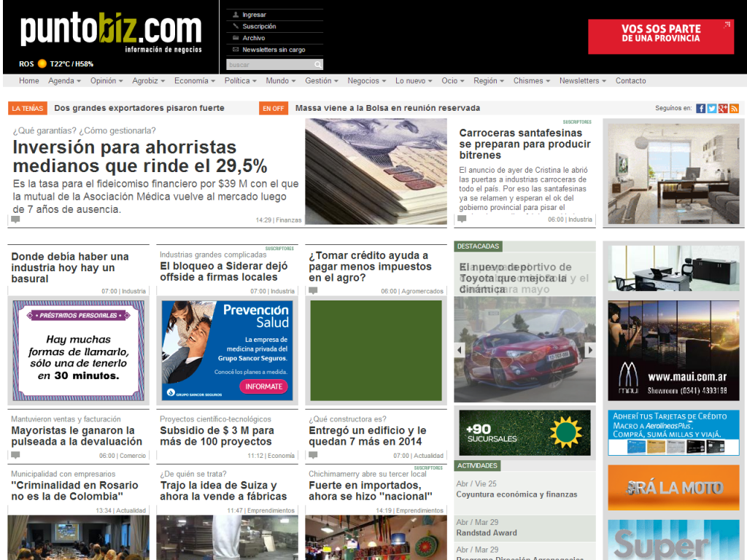Expand the Lo nuevo menu dropdown

[x=414, y=81]
